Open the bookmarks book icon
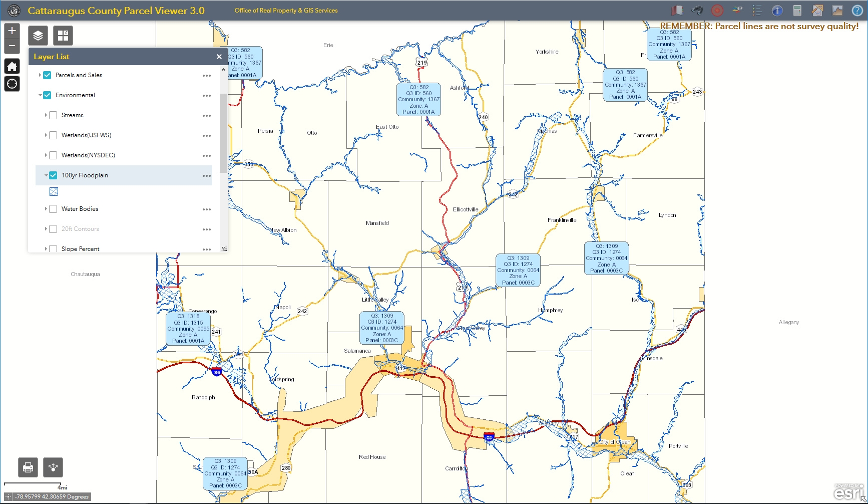 pyautogui.click(x=678, y=10)
